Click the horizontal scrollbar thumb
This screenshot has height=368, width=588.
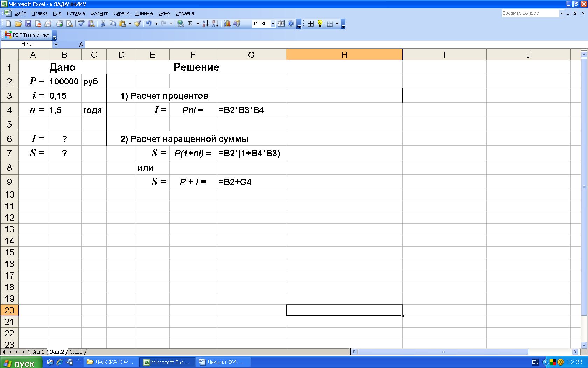click(443, 352)
